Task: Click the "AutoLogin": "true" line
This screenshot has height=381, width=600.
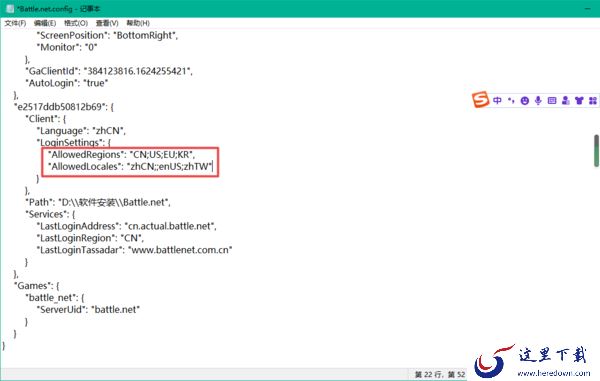Action: click(67, 83)
